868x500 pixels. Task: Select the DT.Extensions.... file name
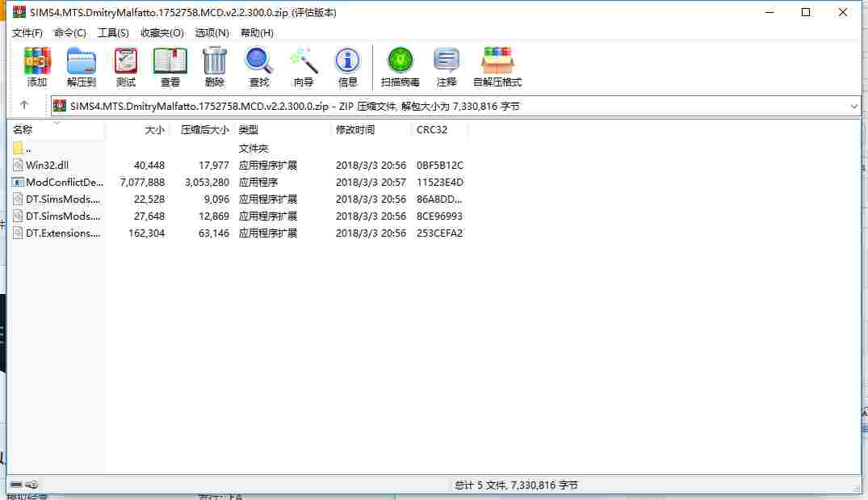coord(63,233)
